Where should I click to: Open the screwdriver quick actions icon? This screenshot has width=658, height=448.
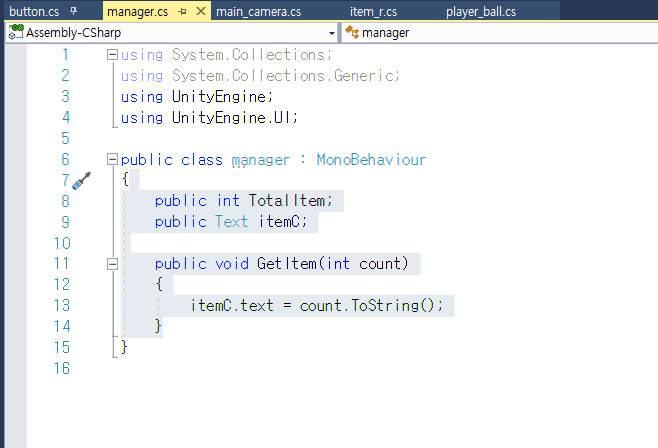pyautogui.click(x=81, y=181)
